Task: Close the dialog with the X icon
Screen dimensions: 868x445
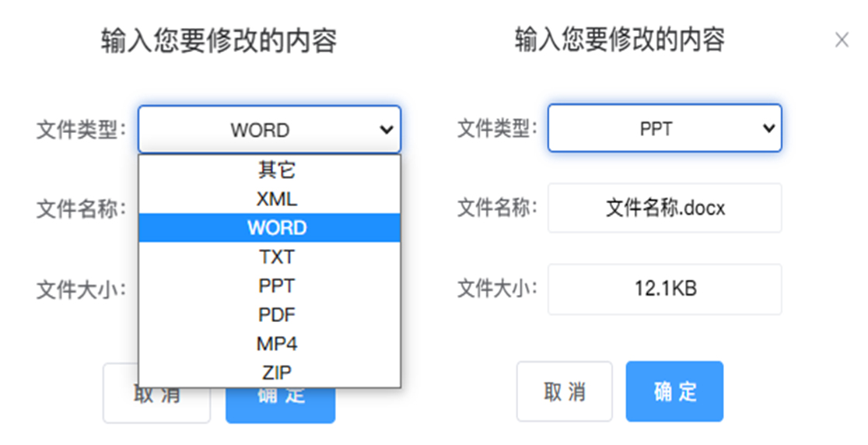Action: pyautogui.click(x=842, y=40)
